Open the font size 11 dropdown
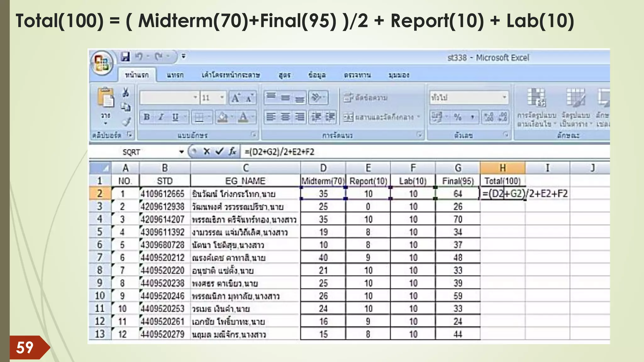 222,98
